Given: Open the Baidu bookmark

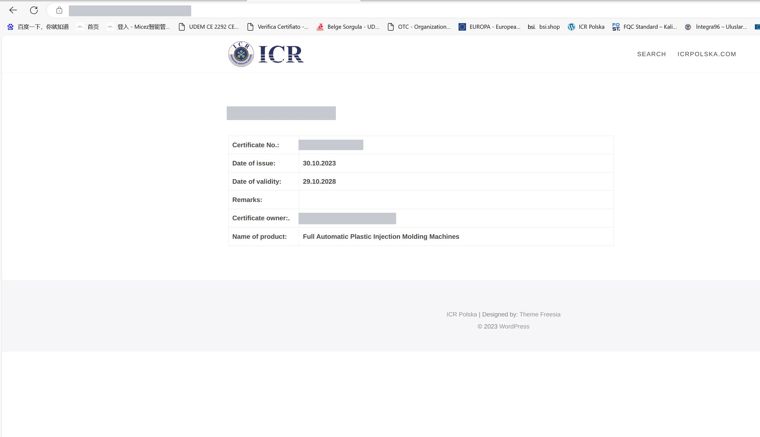Looking at the screenshot, I should pos(38,27).
